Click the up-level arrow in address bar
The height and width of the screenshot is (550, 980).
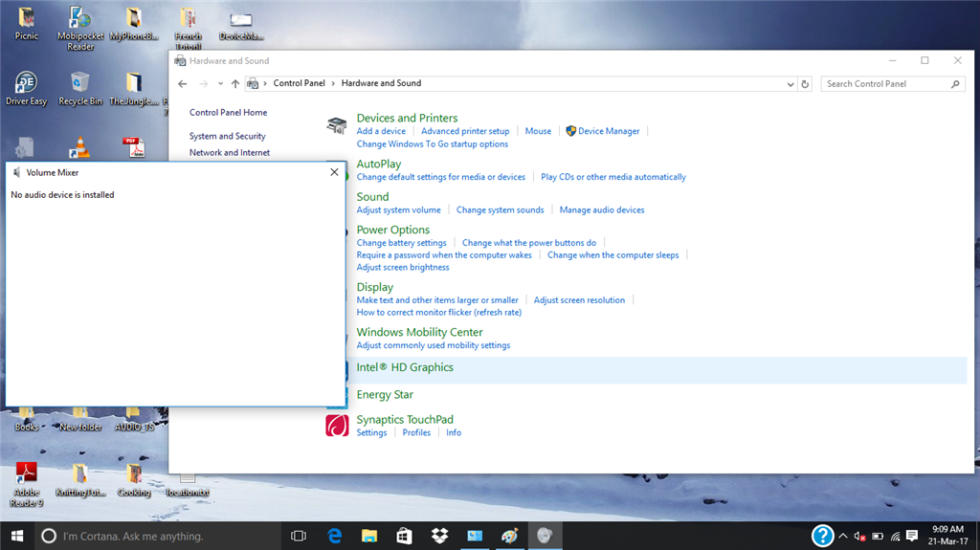click(235, 84)
